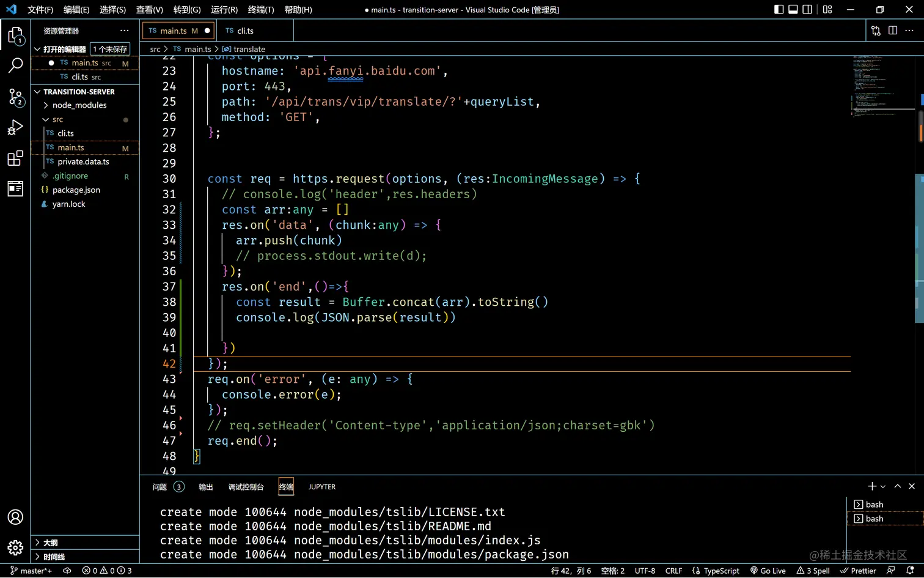The height and width of the screenshot is (578, 924).
Task: Collapse the src folder
Action: pos(85,119)
